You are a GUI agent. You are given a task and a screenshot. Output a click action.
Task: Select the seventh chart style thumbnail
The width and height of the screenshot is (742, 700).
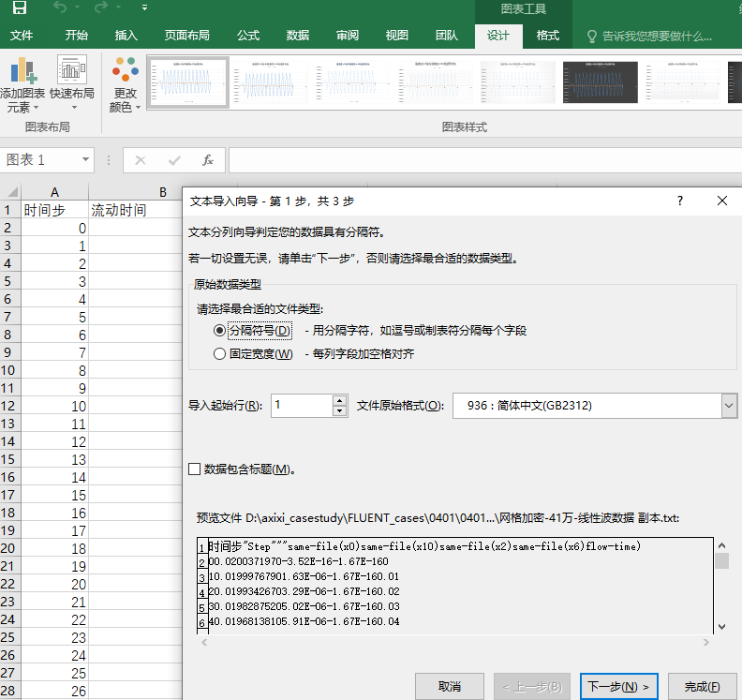click(x=682, y=82)
